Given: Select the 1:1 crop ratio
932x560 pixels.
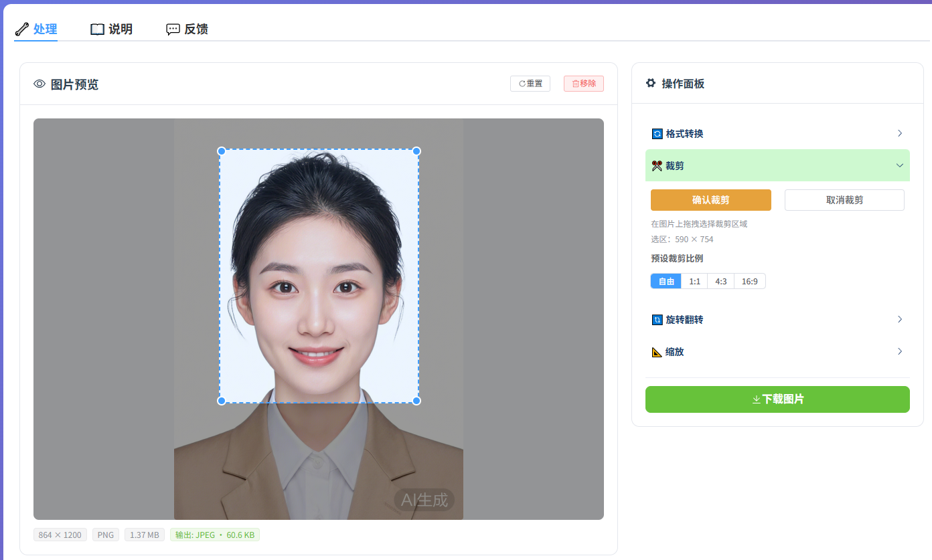Looking at the screenshot, I should (694, 281).
